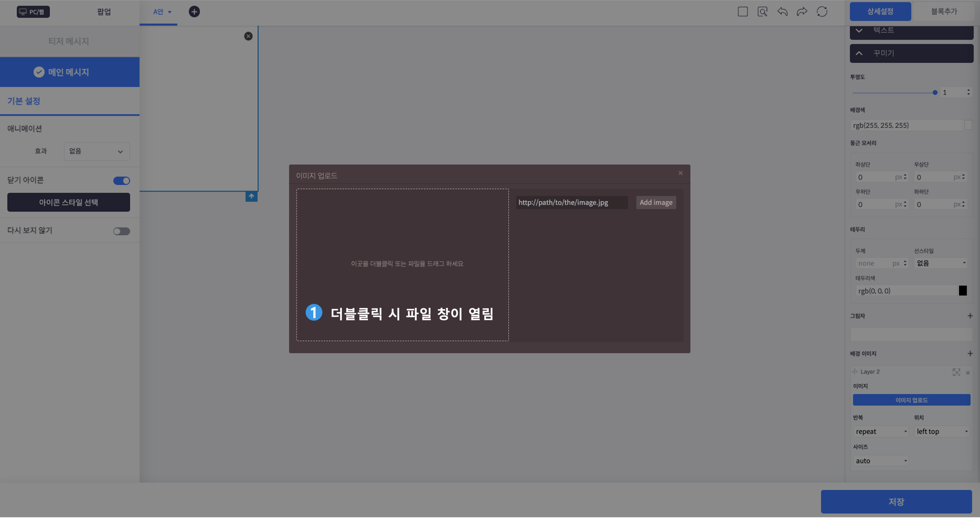The image size is (980, 518).
Task: Click the Add image button
Action: pyautogui.click(x=655, y=202)
